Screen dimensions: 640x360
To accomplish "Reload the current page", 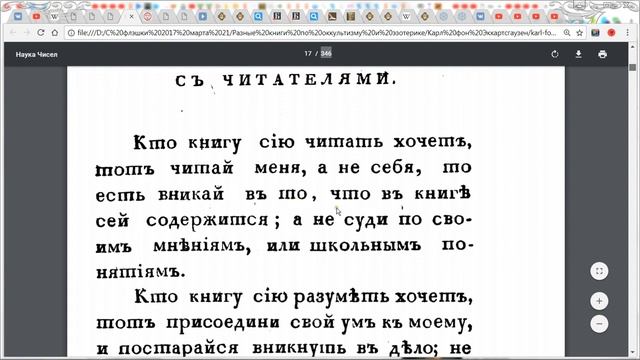I will coord(40,33).
